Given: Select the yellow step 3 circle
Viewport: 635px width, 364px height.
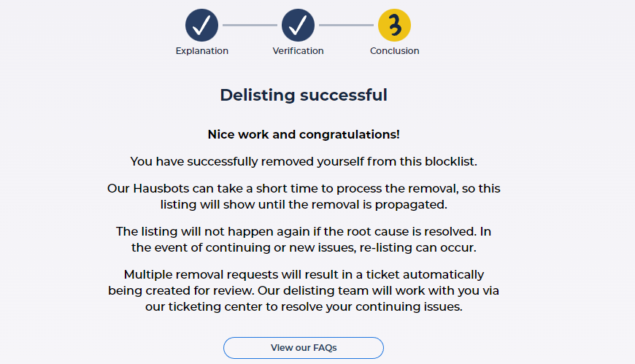Looking at the screenshot, I should 394,25.
